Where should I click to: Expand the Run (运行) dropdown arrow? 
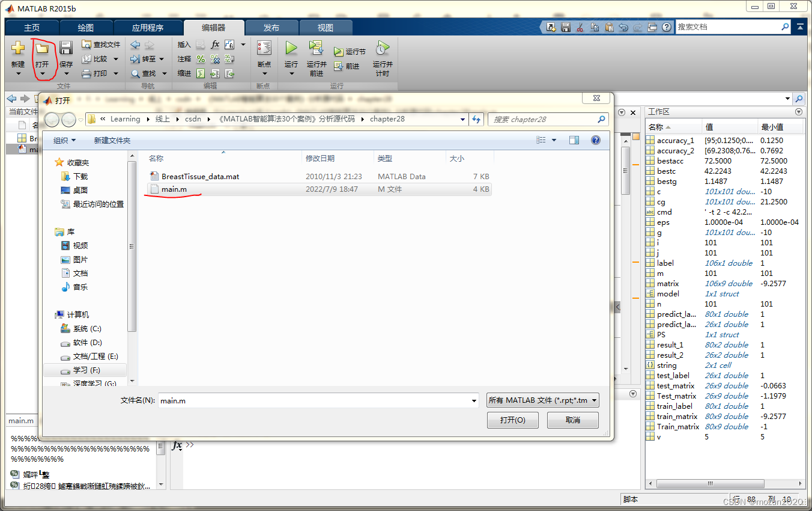click(291, 74)
